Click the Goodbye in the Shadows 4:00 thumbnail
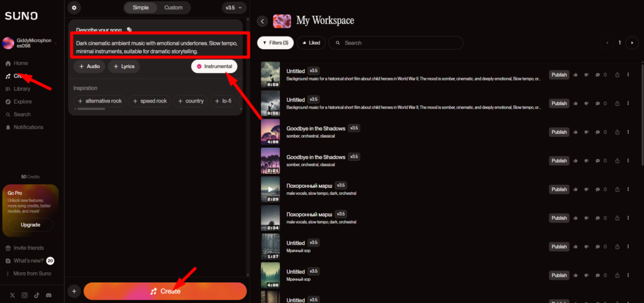The height and width of the screenshot is (303, 644). click(x=270, y=132)
